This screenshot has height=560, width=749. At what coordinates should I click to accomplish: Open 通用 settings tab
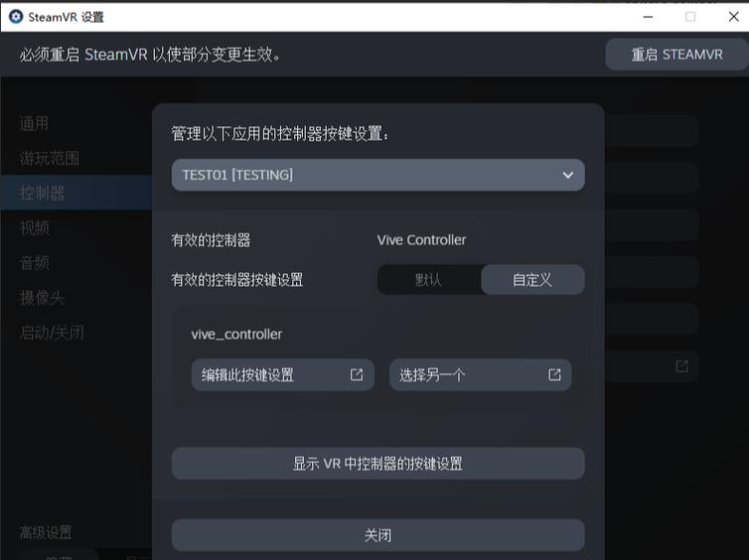tap(76, 124)
